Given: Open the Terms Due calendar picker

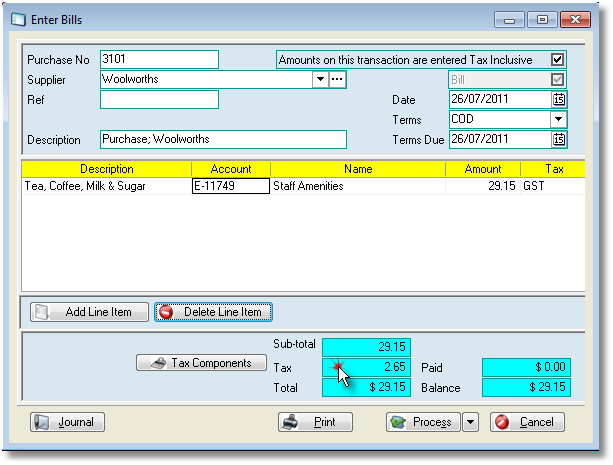Looking at the screenshot, I should 559,139.
